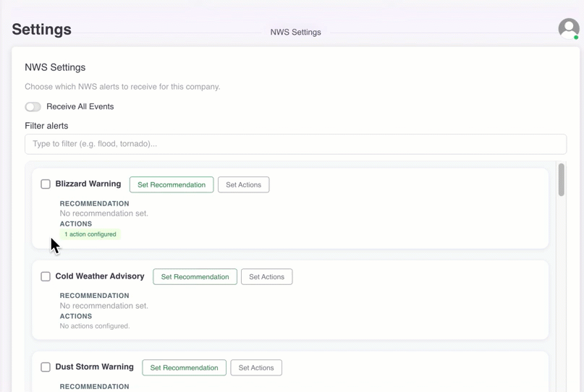Image resolution: width=584 pixels, height=392 pixels.
Task: Click the Cold Weather Advisory alert title
Action: (x=100, y=276)
